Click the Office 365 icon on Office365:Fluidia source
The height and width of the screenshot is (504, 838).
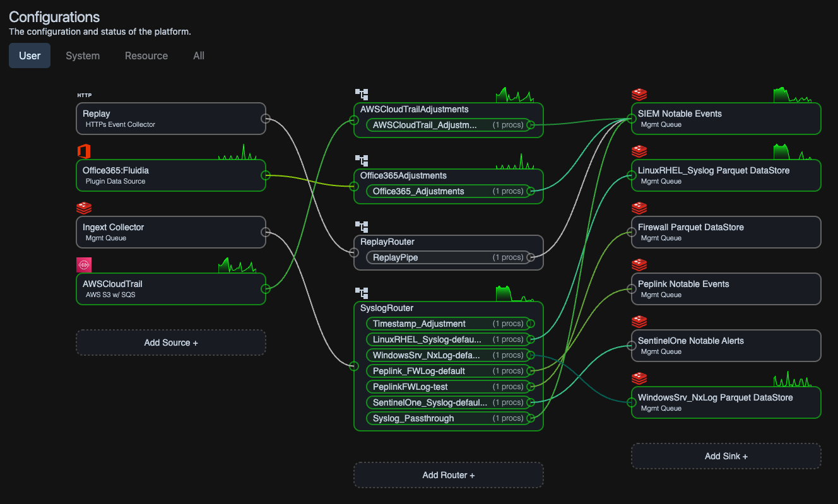tap(84, 151)
